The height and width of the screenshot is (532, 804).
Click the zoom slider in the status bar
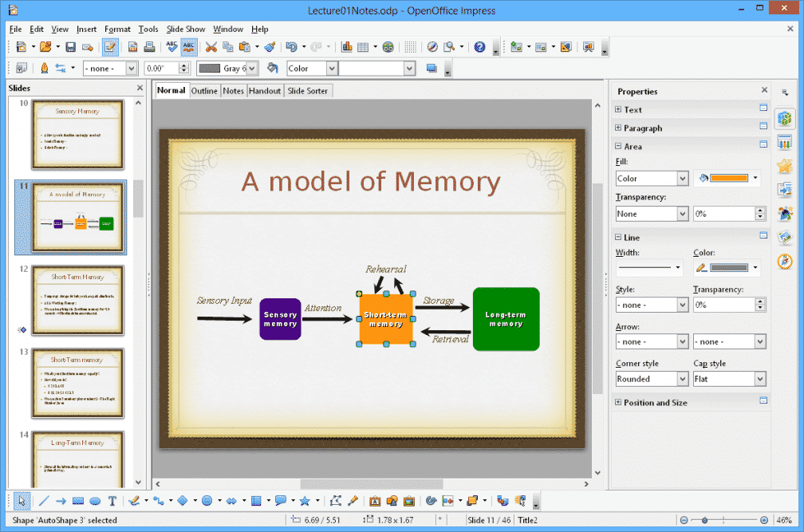pos(703,520)
